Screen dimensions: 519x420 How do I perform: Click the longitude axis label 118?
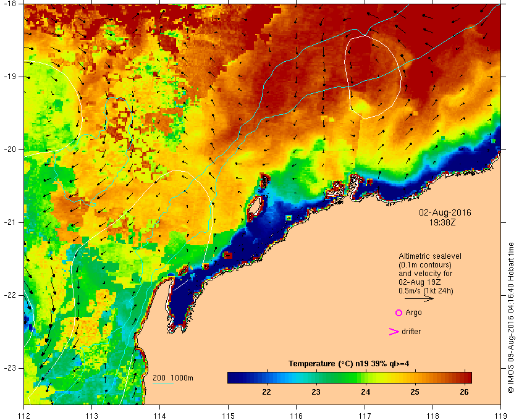432,416
